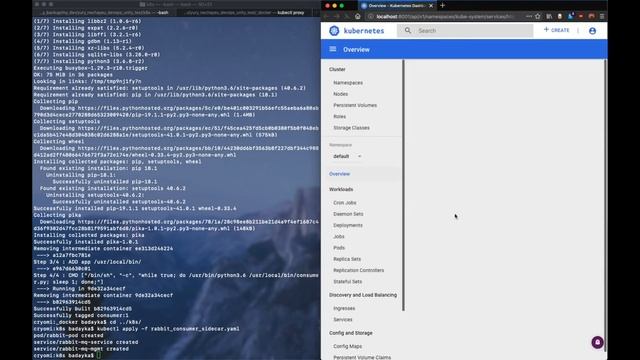Click "pod/rabbit-pod created" terminal line
The image size is (640, 360).
68,336
